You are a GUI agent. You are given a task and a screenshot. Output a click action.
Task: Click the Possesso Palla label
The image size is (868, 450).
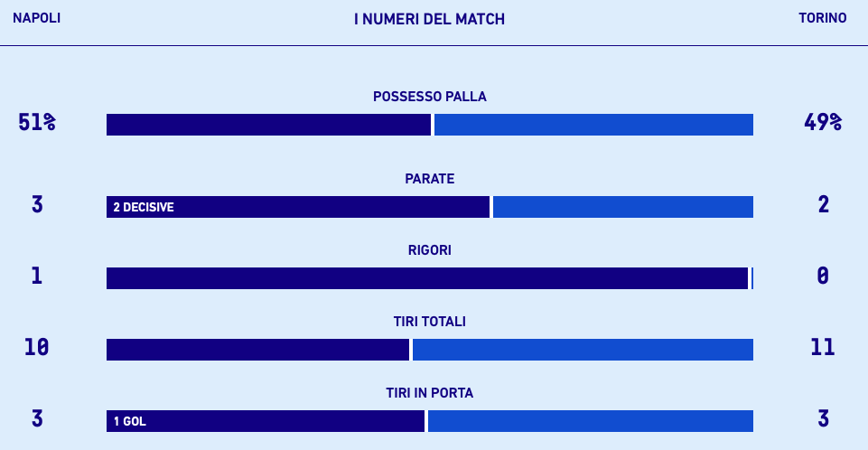[430, 97]
